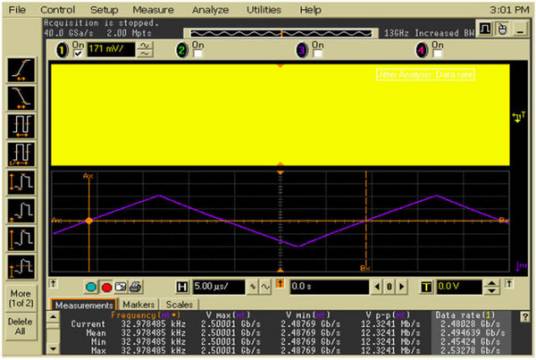
Task: Select the fall time measurement icon
Action: pos(21,98)
